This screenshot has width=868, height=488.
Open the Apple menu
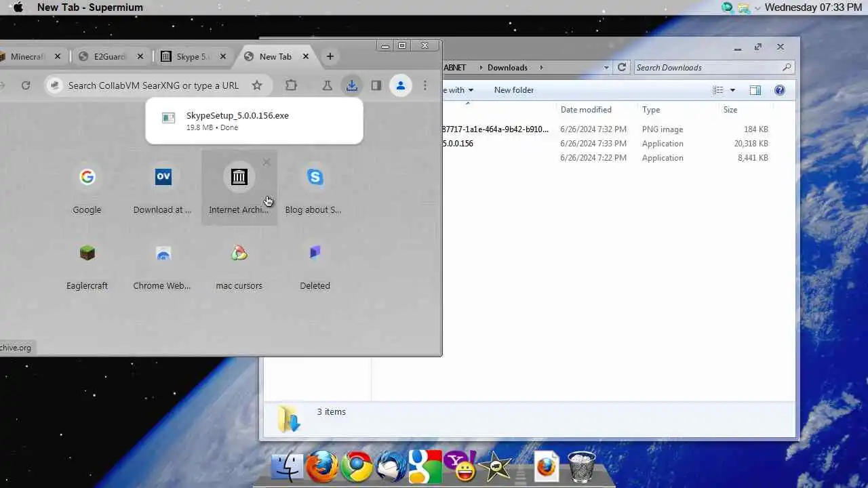[18, 7]
